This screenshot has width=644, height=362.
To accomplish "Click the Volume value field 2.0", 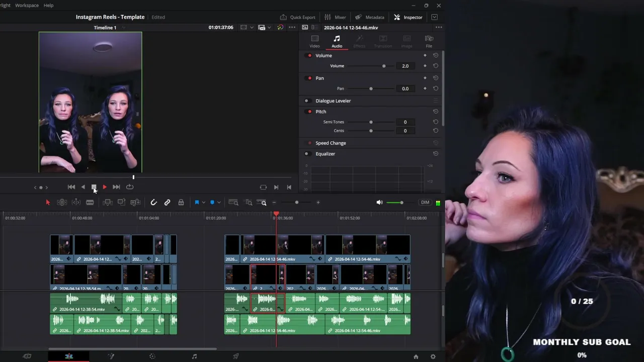I will click(405, 66).
